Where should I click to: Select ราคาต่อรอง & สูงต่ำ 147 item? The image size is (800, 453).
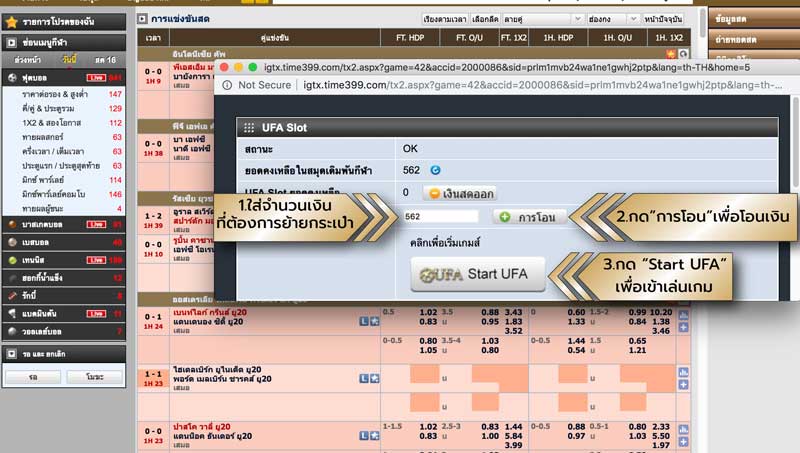[x=64, y=94]
